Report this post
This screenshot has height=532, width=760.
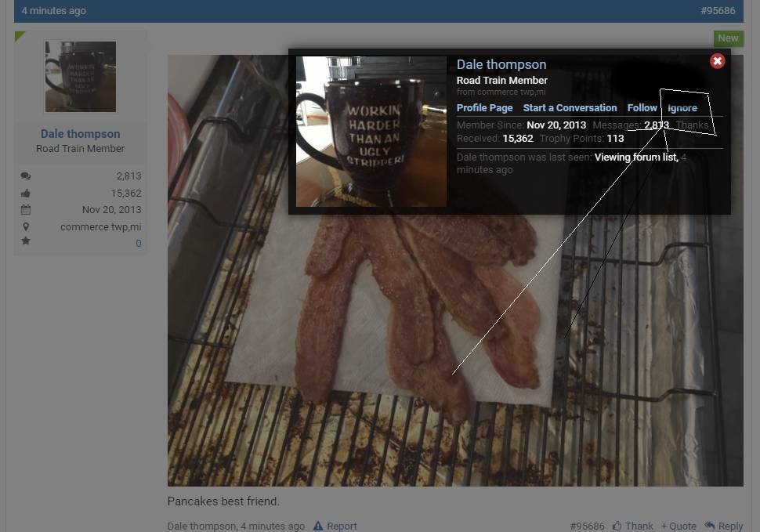click(335, 526)
